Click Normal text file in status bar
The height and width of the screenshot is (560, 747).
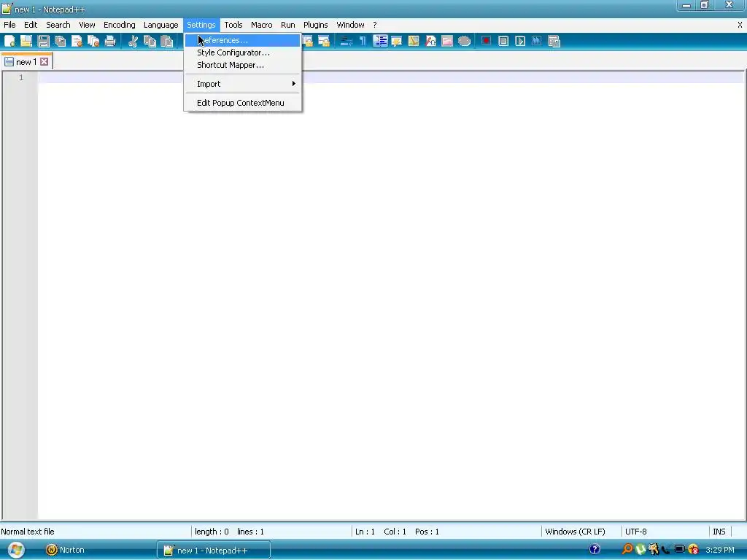click(28, 532)
